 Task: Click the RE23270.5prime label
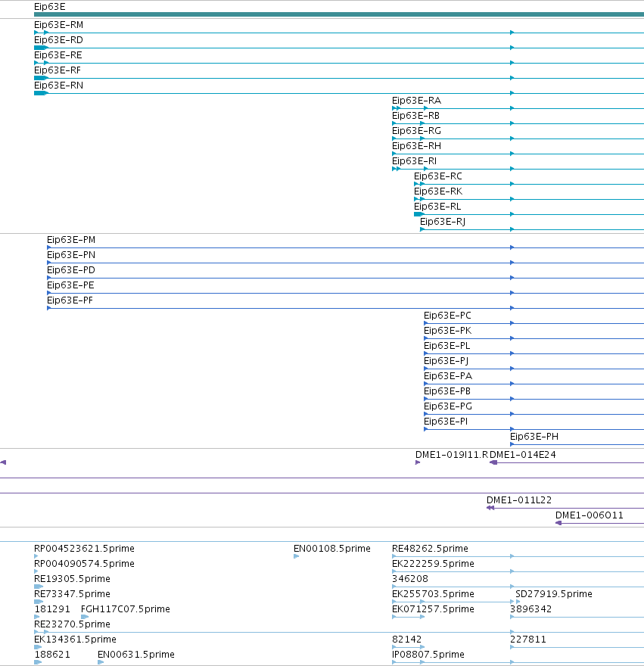click(72, 624)
